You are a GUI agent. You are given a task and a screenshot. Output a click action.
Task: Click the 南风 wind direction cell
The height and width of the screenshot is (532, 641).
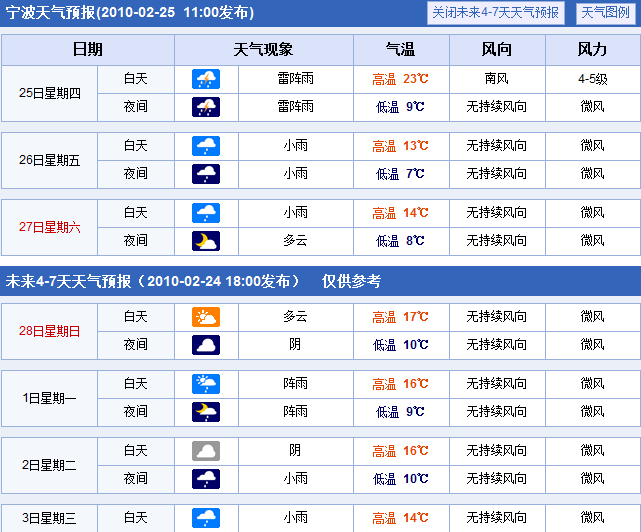point(497,79)
